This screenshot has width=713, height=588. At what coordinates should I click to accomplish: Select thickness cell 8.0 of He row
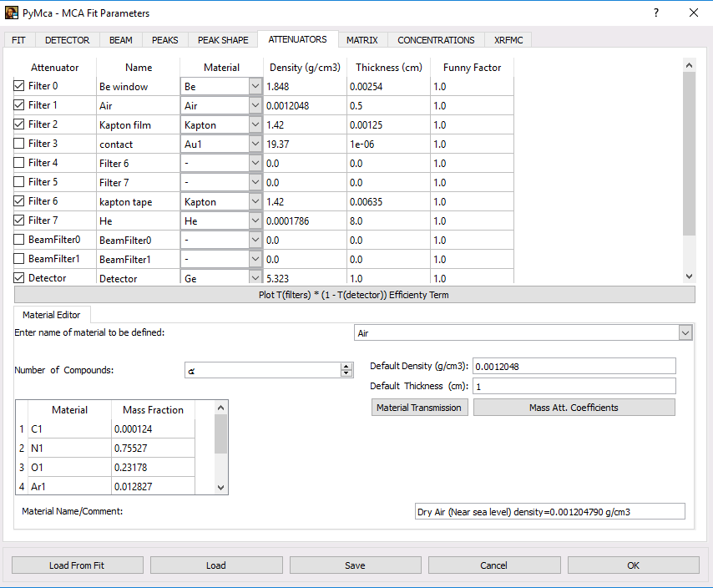pyautogui.click(x=388, y=221)
